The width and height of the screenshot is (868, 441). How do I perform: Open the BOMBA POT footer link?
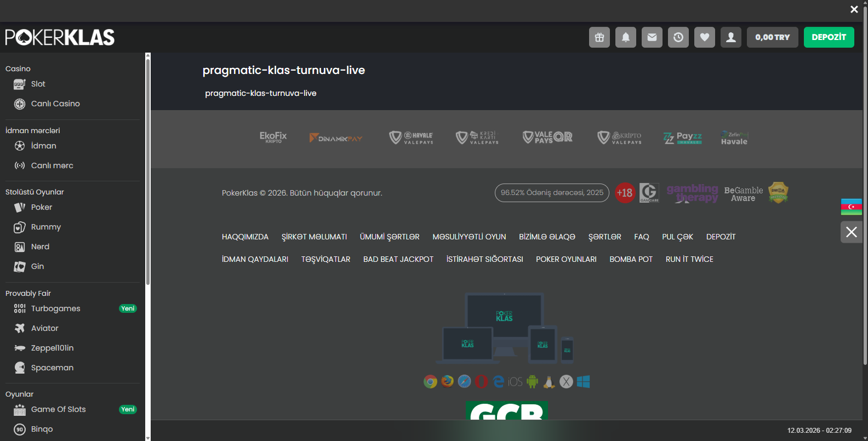[631, 259]
